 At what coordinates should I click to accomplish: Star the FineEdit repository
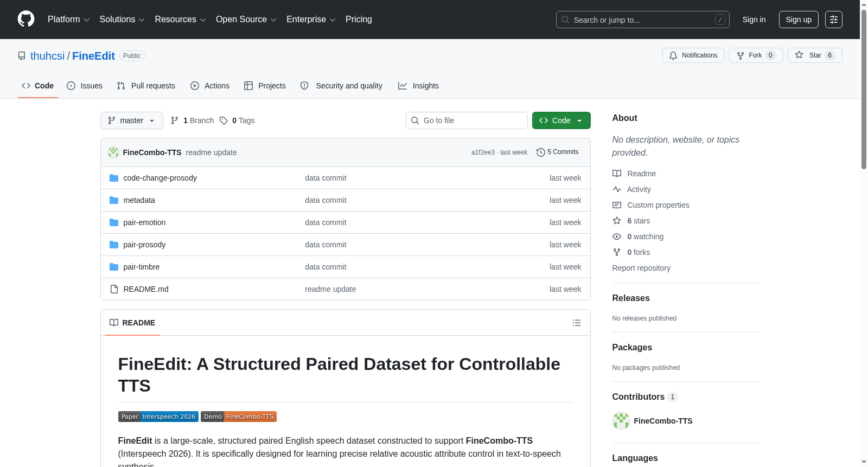pos(815,55)
